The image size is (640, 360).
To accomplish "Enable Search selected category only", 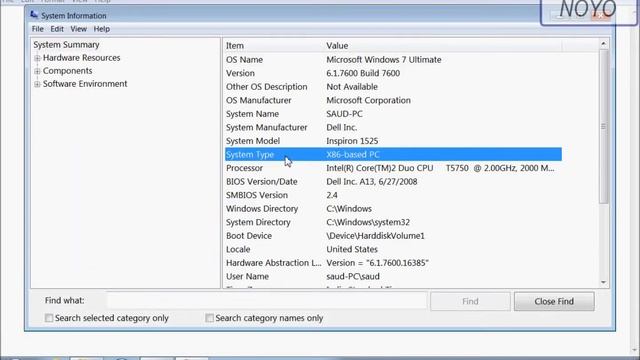I will [x=49, y=318].
